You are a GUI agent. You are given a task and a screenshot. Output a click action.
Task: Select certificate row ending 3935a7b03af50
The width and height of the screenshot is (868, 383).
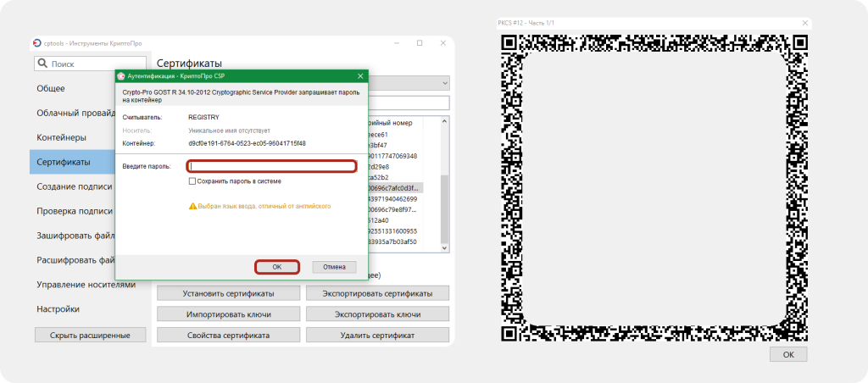pos(395,241)
